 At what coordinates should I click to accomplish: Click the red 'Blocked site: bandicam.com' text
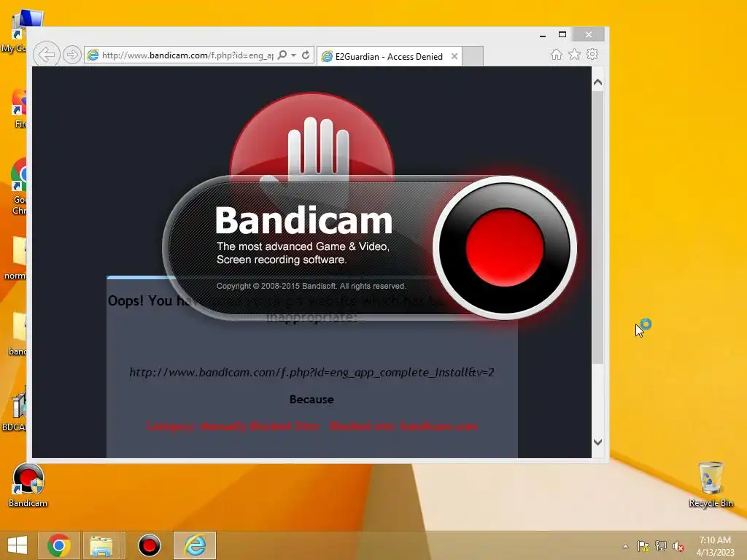(403, 426)
